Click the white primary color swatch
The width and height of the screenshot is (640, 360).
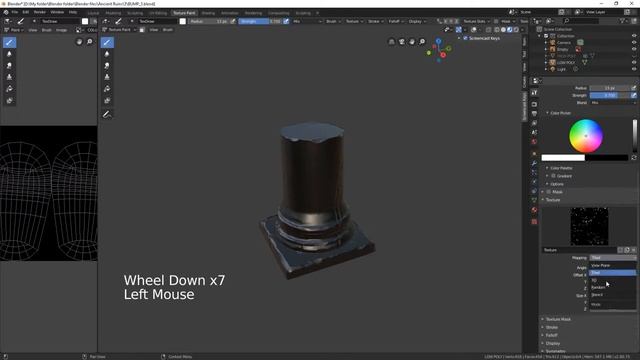click(563, 158)
